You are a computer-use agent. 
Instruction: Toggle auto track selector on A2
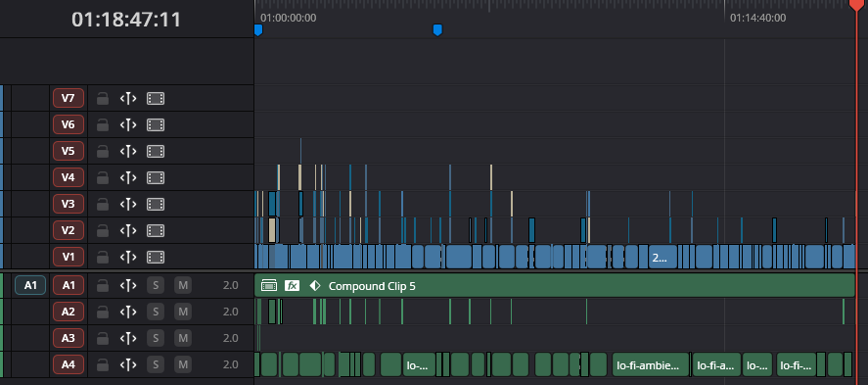128,312
